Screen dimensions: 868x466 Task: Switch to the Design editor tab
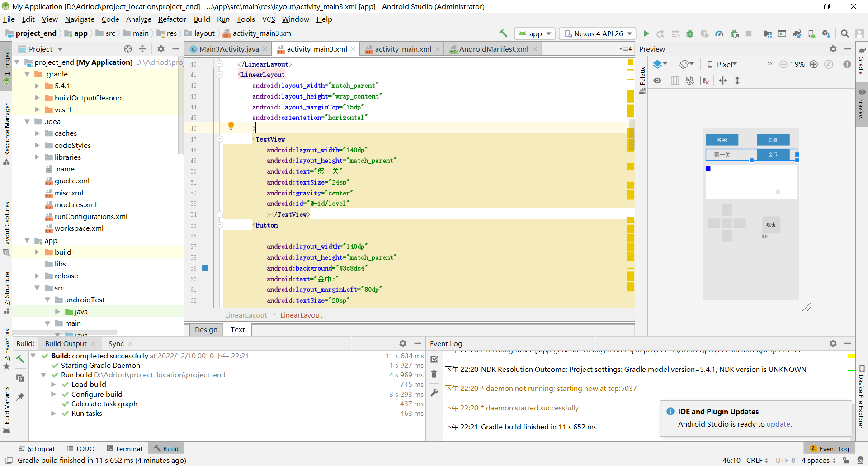pyautogui.click(x=206, y=329)
